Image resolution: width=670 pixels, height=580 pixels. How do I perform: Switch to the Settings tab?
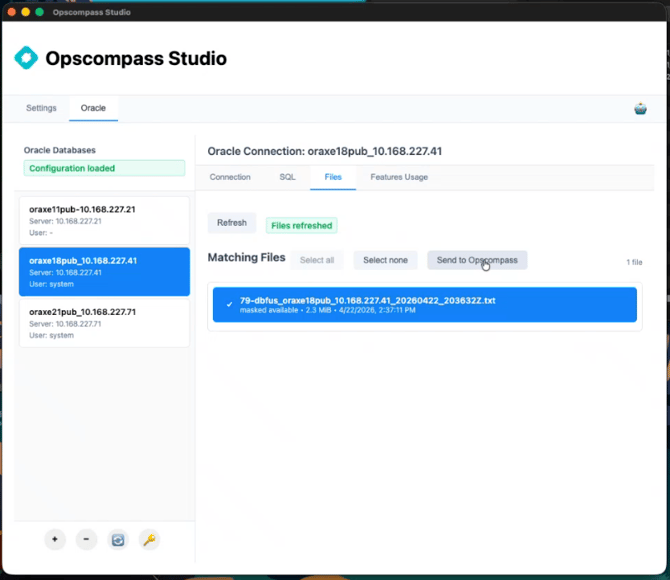coord(41,108)
